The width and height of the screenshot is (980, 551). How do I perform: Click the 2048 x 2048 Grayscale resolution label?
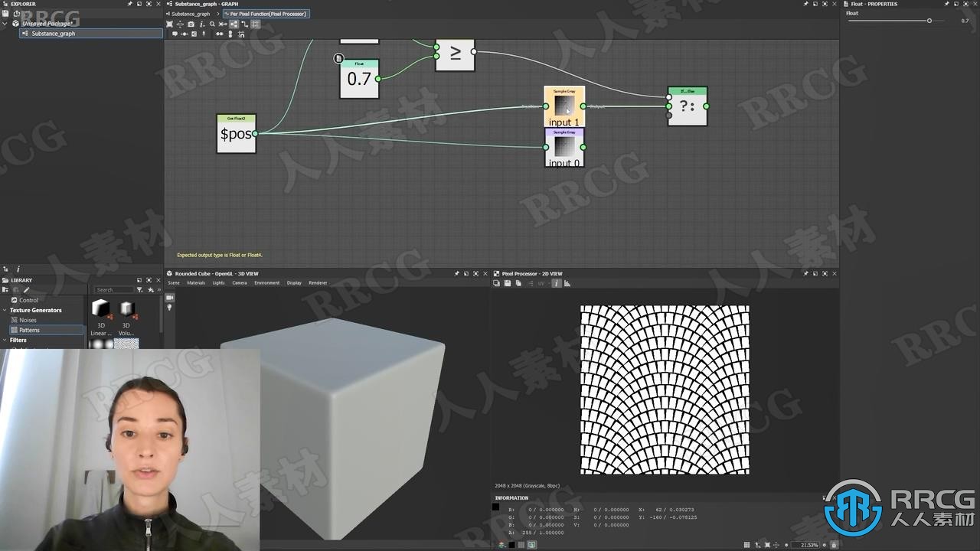[x=527, y=486]
